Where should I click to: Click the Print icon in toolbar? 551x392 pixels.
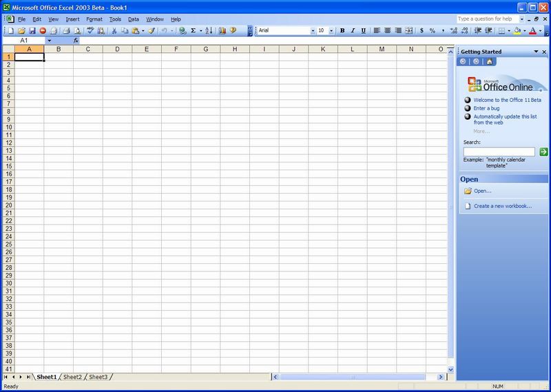point(66,30)
